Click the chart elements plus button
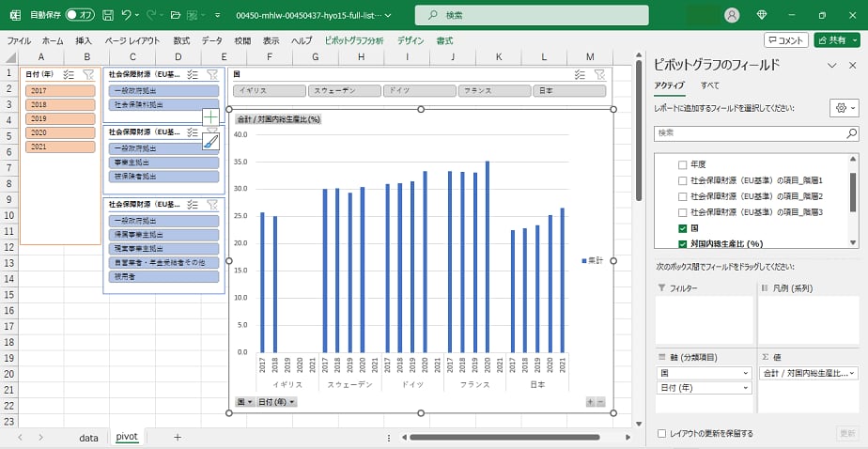Viewport: 868px width, 449px height. pos(210,117)
